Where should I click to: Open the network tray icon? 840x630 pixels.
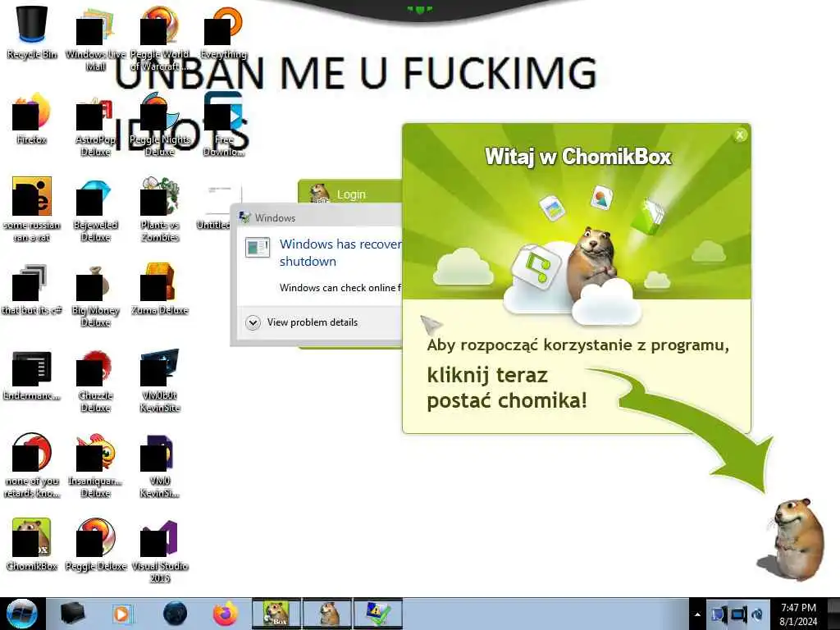point(739,614)
